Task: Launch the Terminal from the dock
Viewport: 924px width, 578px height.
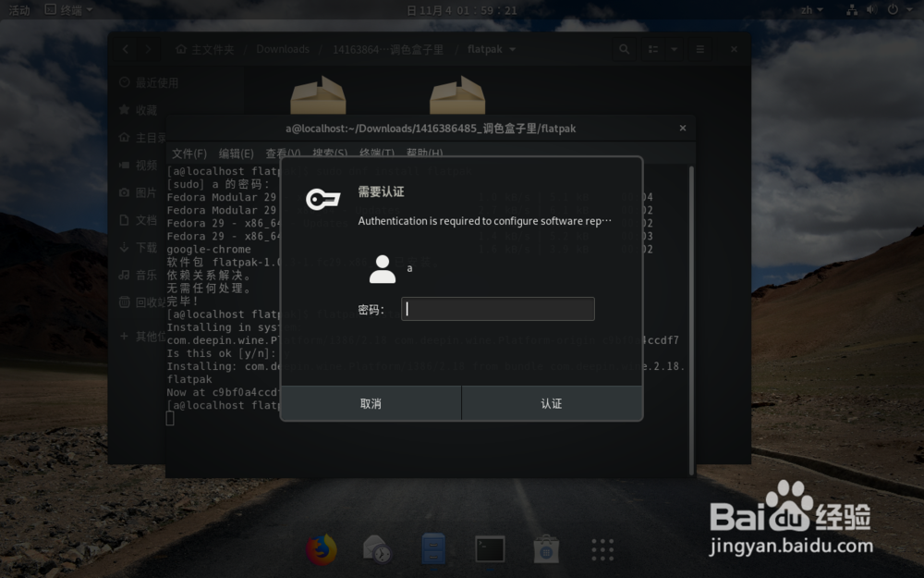Action: pos(489,547)
